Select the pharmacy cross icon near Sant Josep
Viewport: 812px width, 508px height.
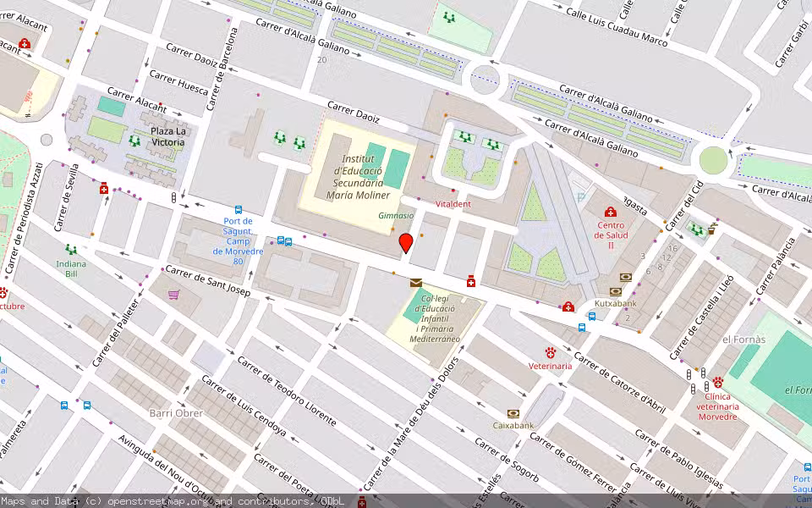[x=471, y=281]
